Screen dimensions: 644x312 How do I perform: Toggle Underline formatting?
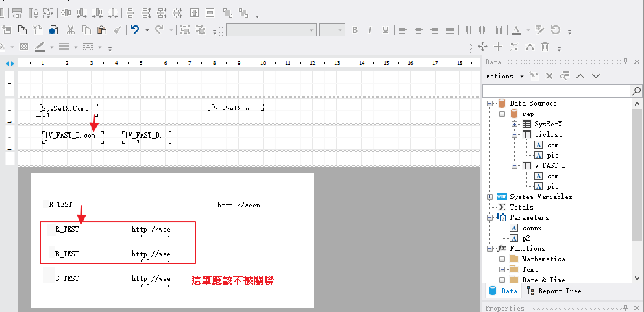click(385, 30)
